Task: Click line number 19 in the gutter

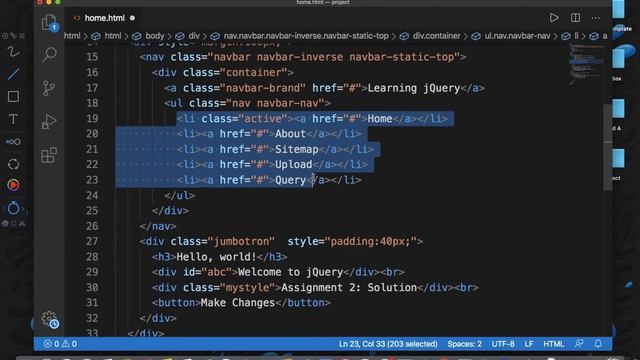Action: click(92, 119)
